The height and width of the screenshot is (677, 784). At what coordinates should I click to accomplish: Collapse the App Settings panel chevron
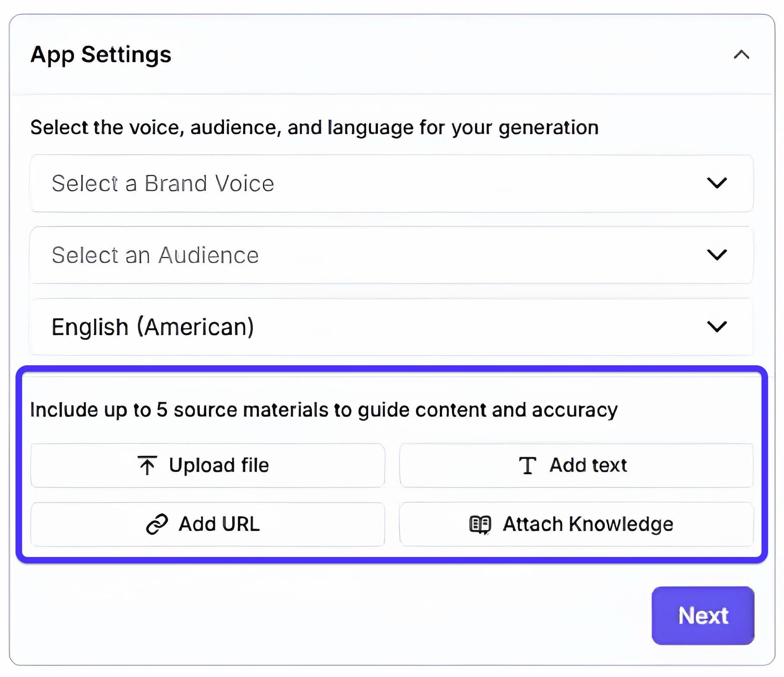(x=741, y=55)
